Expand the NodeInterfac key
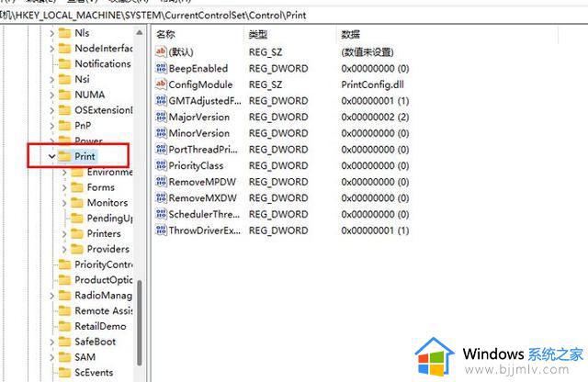 [x=51, y=49]
